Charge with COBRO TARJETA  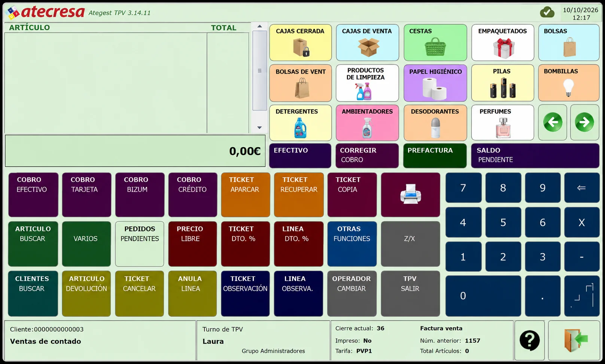[86, 195]
